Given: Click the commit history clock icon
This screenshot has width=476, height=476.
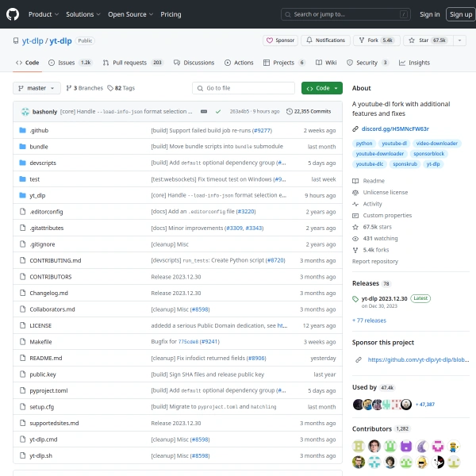Looking at the screenshot, I should pos(290,111).
